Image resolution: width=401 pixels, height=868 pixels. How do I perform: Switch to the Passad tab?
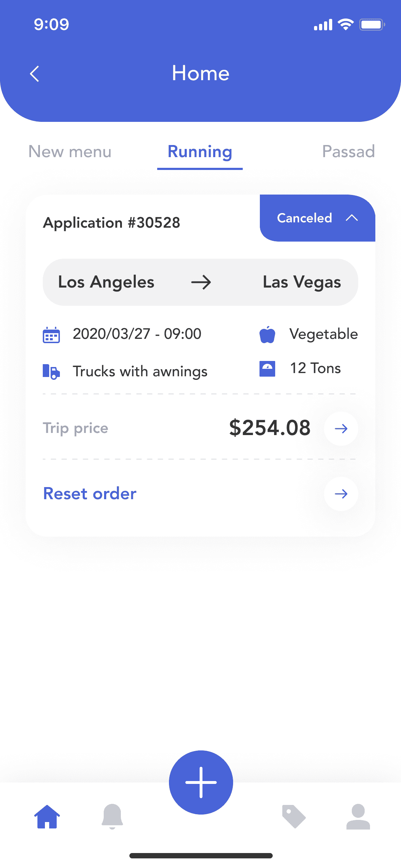[x=349, y=152]
